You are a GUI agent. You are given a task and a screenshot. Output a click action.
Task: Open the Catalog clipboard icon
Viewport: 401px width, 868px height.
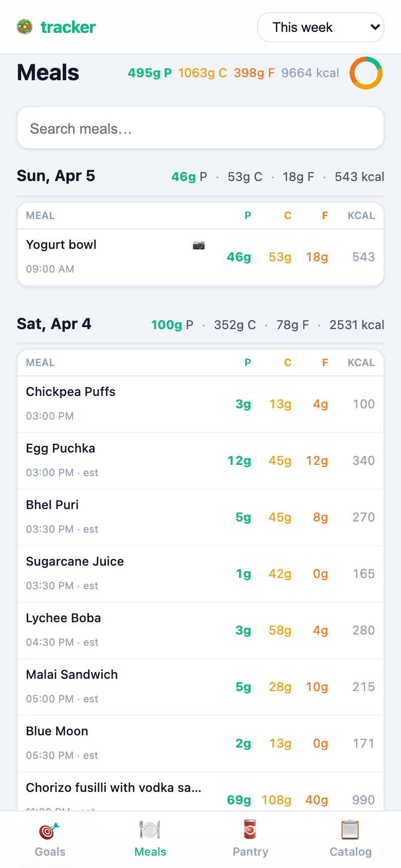351,830
